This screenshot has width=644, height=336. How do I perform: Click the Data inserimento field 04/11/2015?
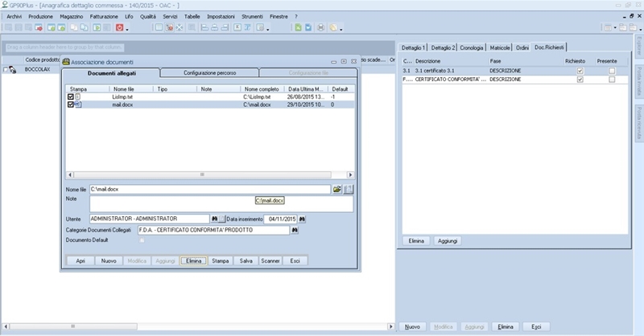[280, 219]
